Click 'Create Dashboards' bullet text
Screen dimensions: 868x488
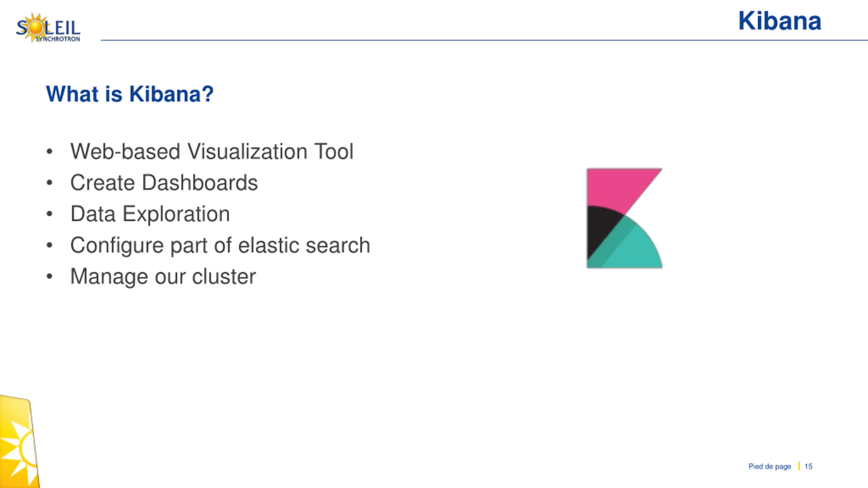[164, 183]
